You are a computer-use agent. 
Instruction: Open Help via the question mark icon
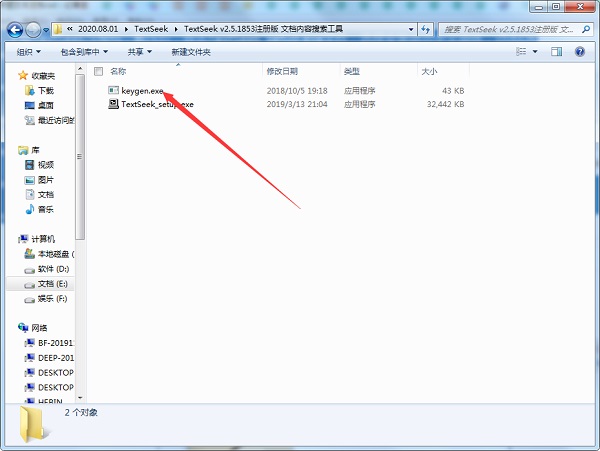(580, 52)
